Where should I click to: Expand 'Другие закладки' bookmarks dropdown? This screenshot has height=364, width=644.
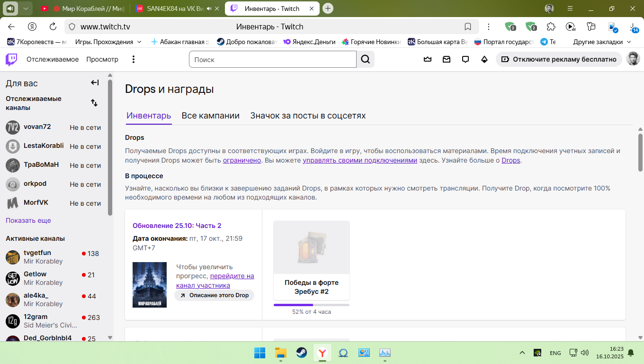(602, 42)
